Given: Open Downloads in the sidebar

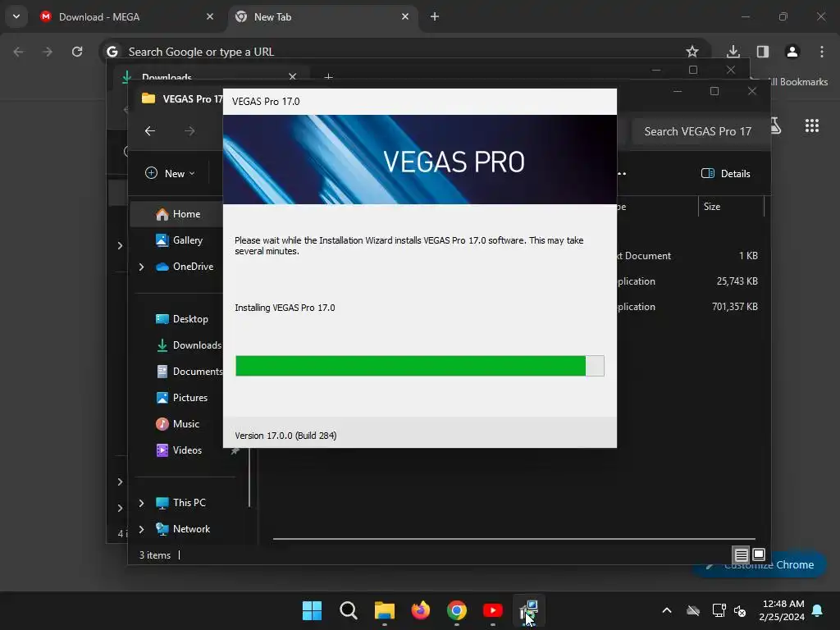Looking at the screenshot, I should tap(189, 345).
